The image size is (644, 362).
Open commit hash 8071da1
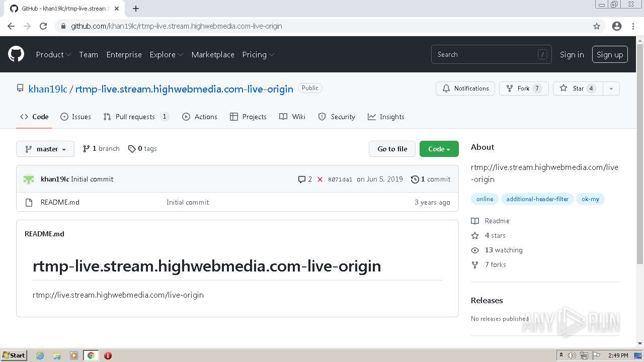(340, 179)
